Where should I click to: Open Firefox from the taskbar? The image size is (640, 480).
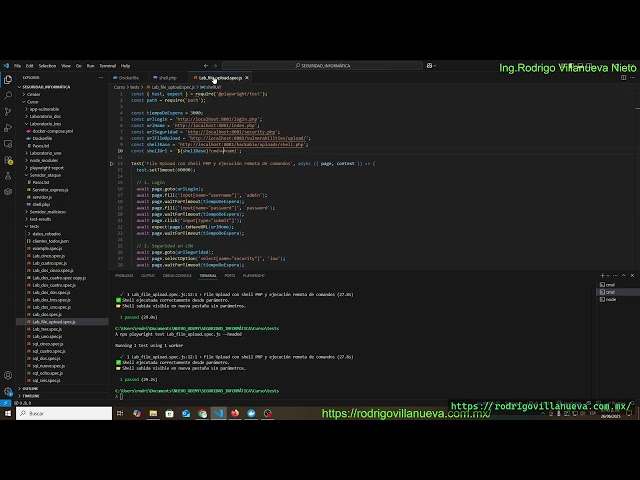point(235,413)
